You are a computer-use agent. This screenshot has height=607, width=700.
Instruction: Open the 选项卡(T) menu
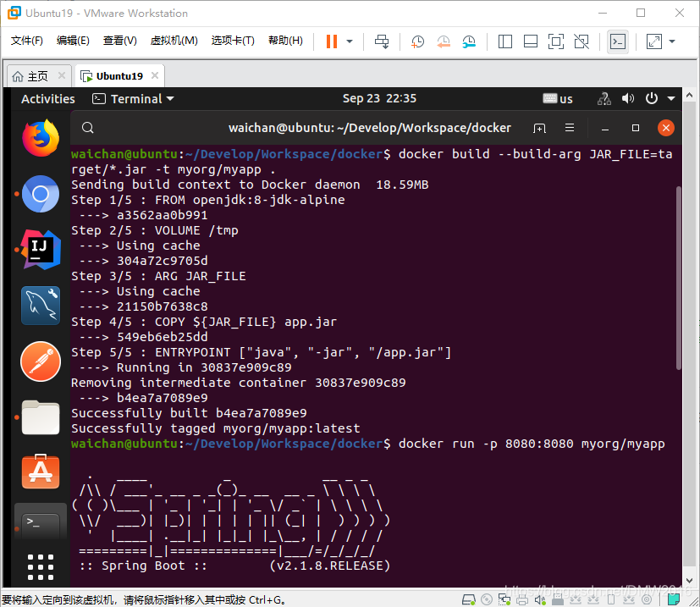click(233, 41)
